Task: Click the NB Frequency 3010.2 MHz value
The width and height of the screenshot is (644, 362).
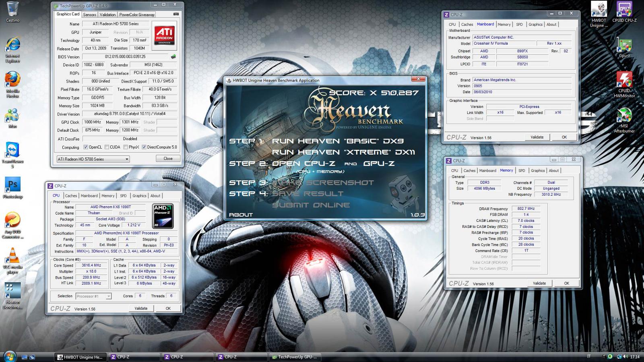Action: [x=551, y=194]
